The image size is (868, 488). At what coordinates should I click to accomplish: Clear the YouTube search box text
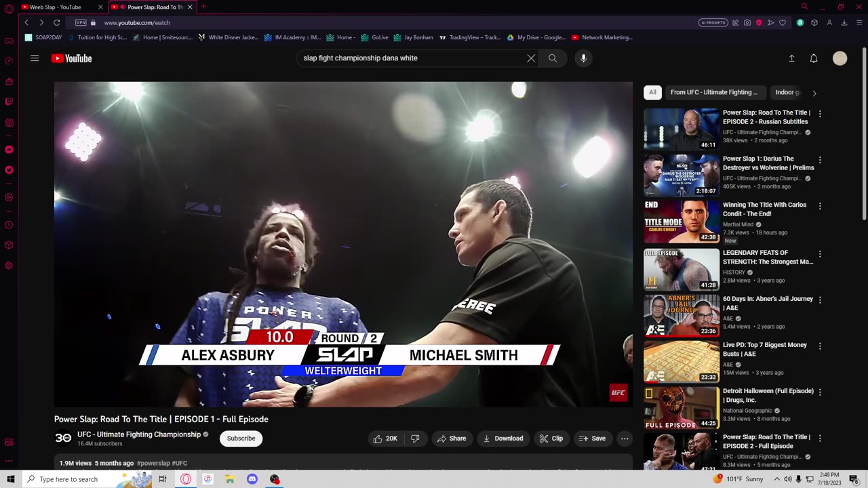click(531, 58)
